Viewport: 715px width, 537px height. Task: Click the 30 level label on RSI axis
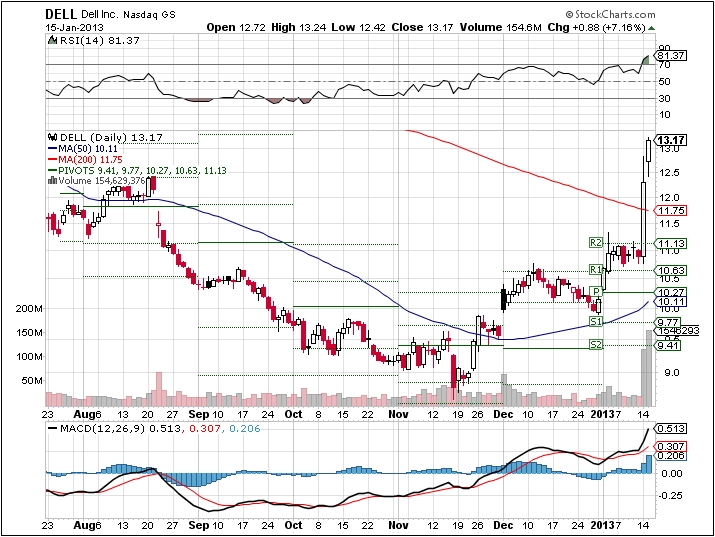(665, 98)
